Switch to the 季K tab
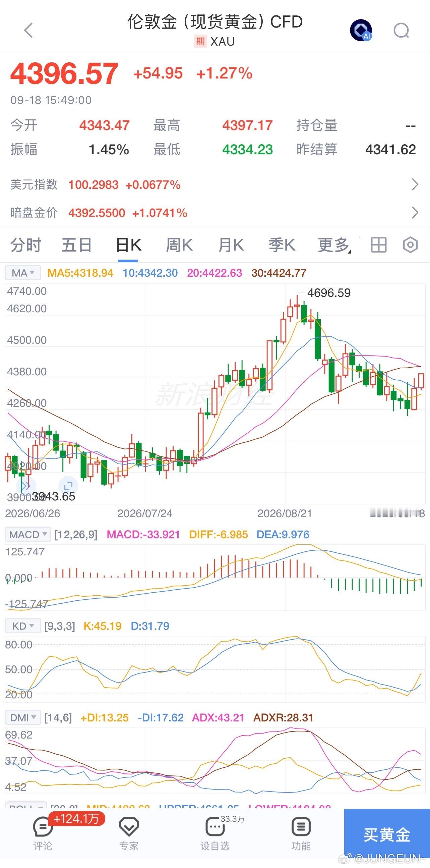 pyautogui.click(x=282, y=245)
